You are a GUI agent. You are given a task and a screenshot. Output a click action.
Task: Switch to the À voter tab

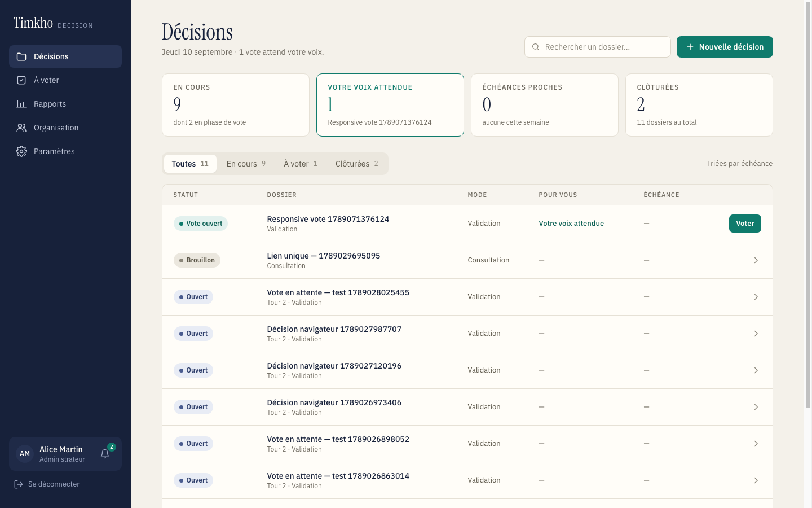[301, 164]
